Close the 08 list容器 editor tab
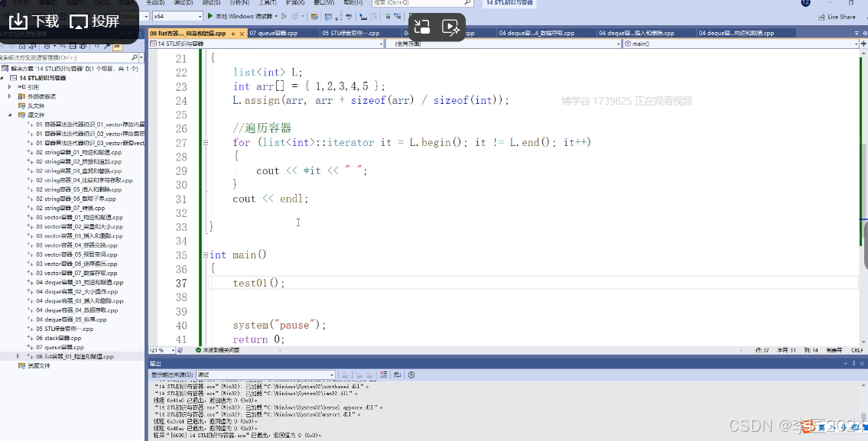868x441 pixels. click(x=242, y=34)
